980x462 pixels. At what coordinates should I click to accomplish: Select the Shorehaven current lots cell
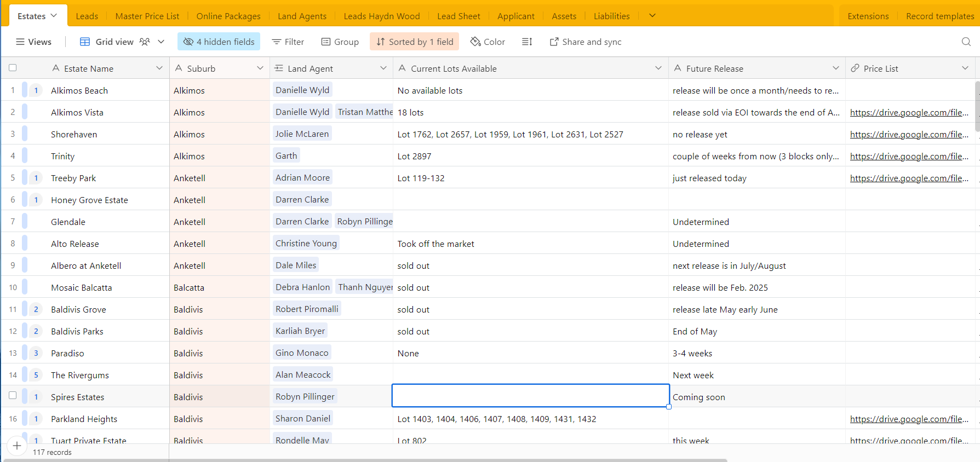530,134
